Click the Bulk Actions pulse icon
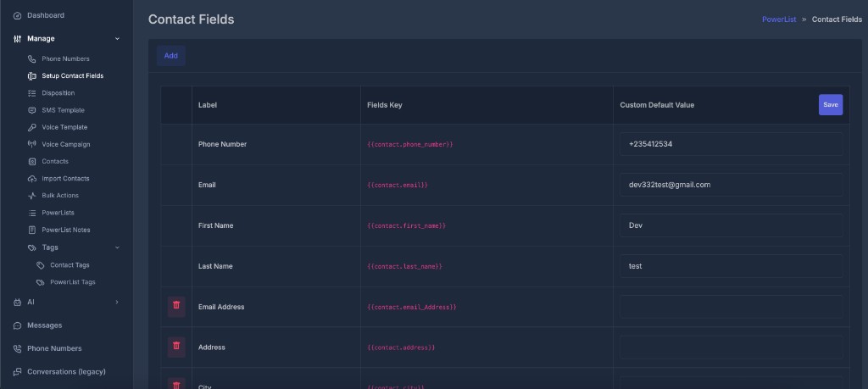Image resolution: width=868 pixels, height=389 pixels. (x=31, y=196)
